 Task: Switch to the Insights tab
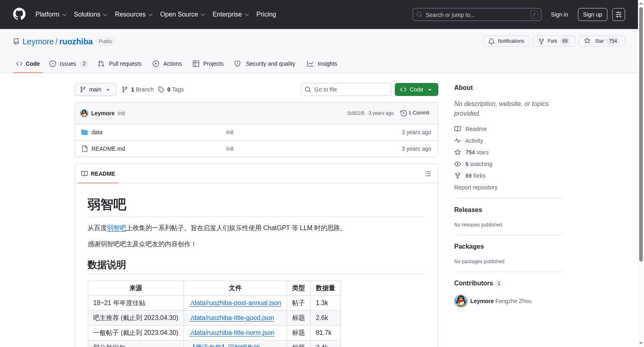click(x=322, y=64)
